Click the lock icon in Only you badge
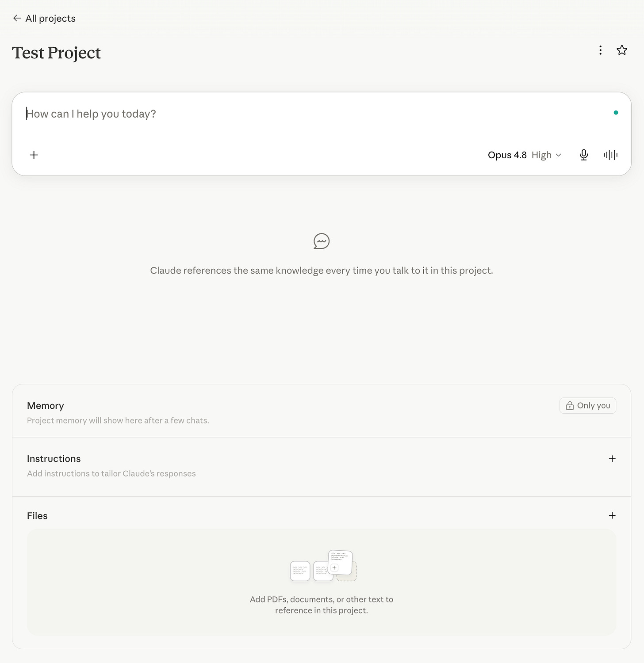This screenshot has height=663, width=644. click(570, 405)
